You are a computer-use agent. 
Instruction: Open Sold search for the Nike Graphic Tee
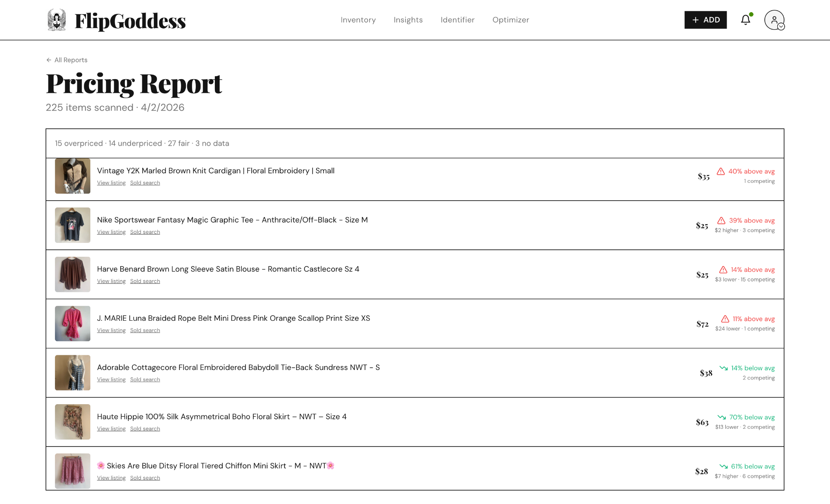coord(145,232)
